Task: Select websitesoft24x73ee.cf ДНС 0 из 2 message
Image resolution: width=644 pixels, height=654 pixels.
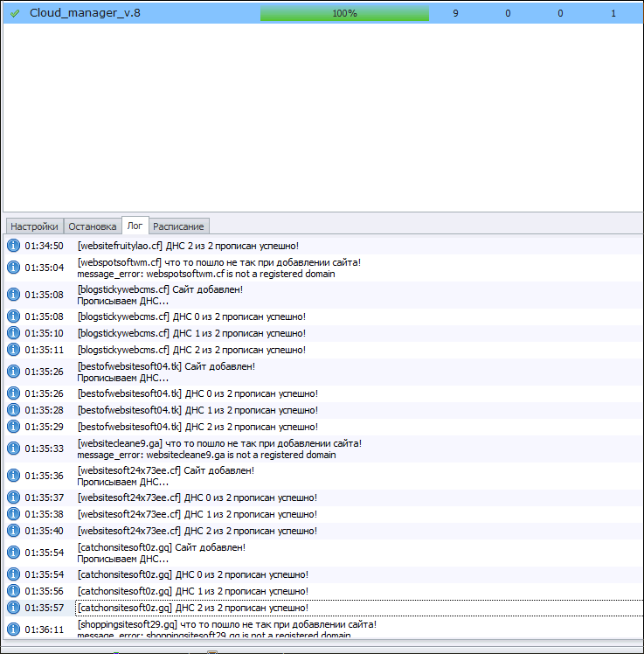Action: click(197, 498)
